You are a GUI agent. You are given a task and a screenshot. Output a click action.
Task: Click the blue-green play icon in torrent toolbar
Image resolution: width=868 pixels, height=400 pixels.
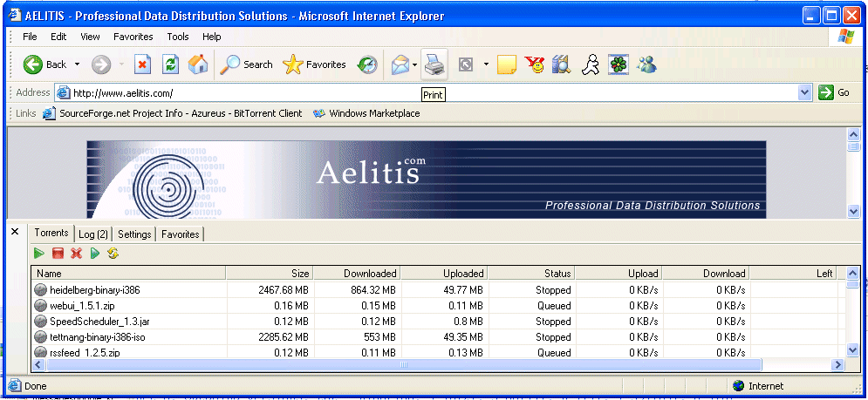[95, 254]
